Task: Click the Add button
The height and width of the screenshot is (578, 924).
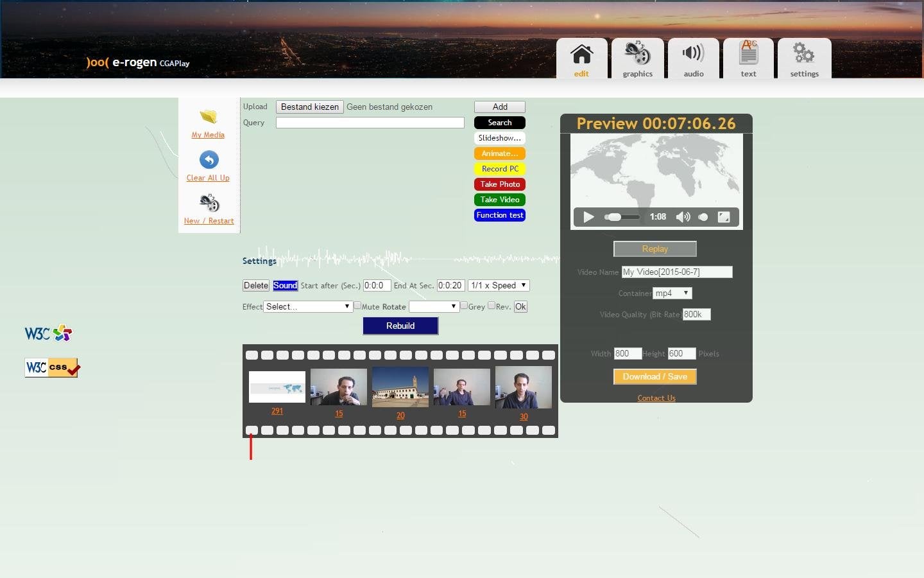Action: pos(500,107)
